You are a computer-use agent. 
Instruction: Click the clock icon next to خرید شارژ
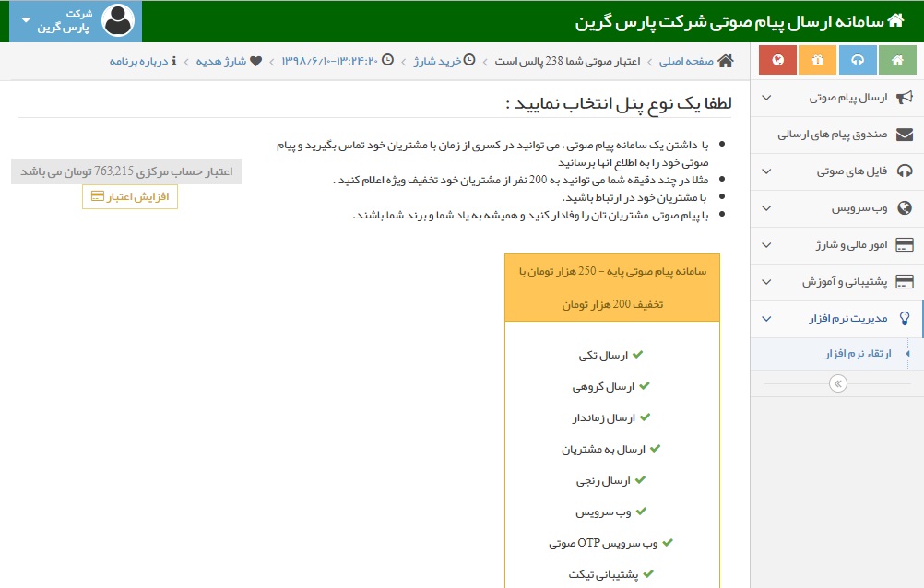469,59
